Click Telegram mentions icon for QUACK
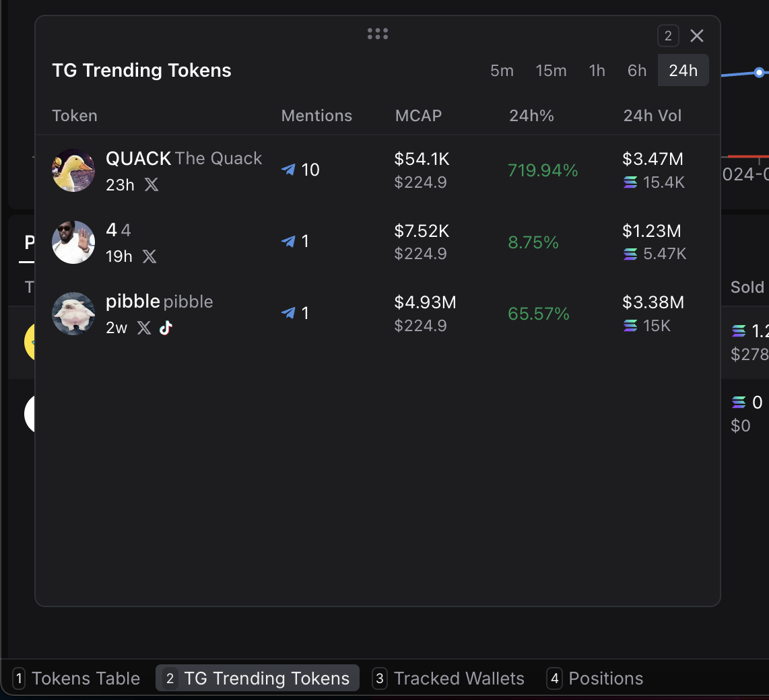Screen dimensions: 769x700 [x=288, y=170]
